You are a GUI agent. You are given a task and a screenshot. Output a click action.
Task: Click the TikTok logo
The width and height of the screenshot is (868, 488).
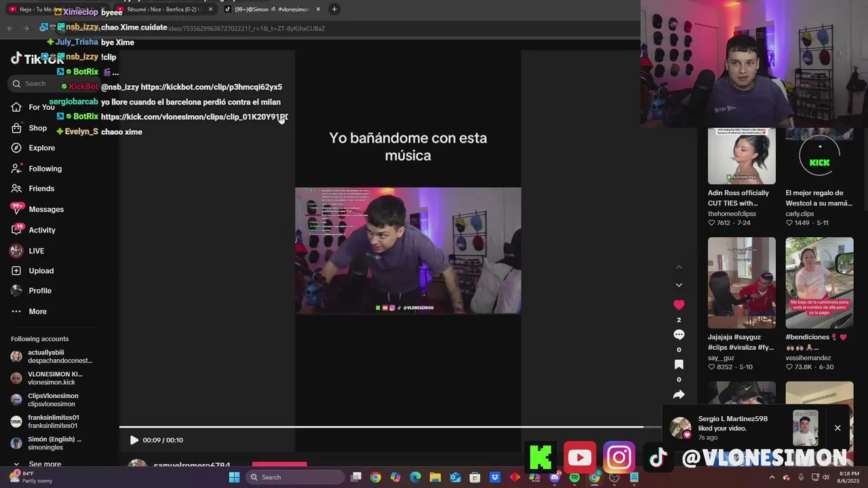37,59
